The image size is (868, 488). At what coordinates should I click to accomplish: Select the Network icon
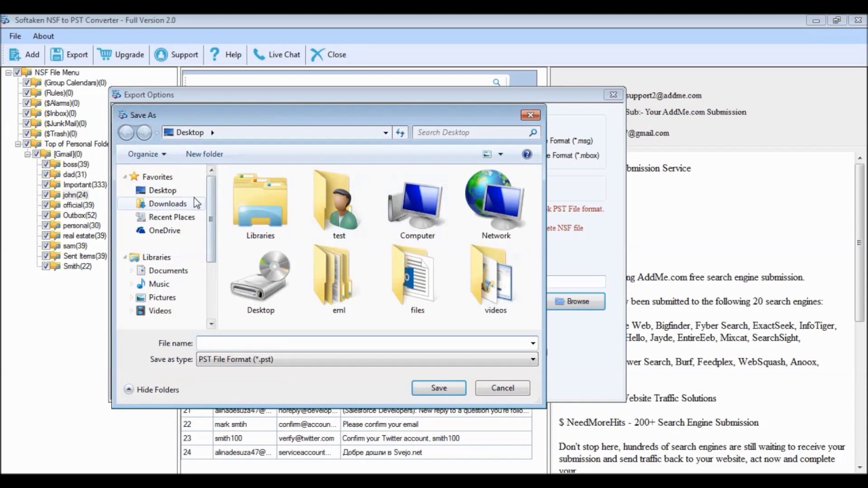(x=496, y=200)
